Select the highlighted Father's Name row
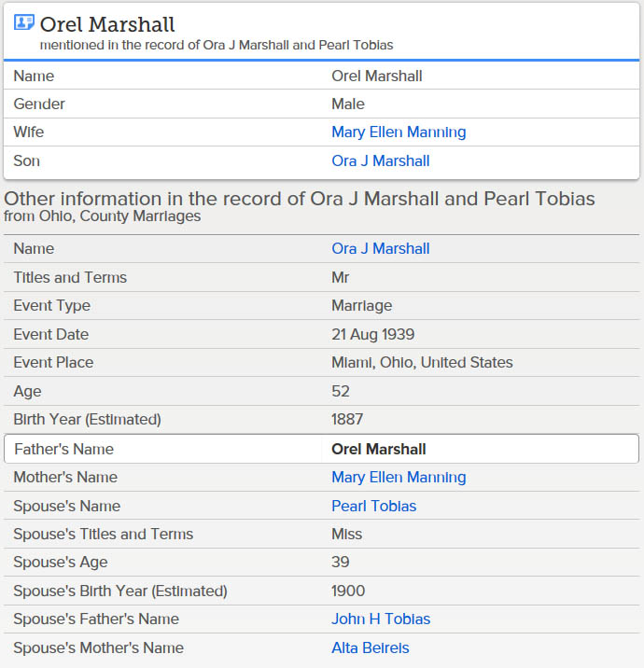The image size is (644, 668). pyautogui.click(x=322, y=449)
